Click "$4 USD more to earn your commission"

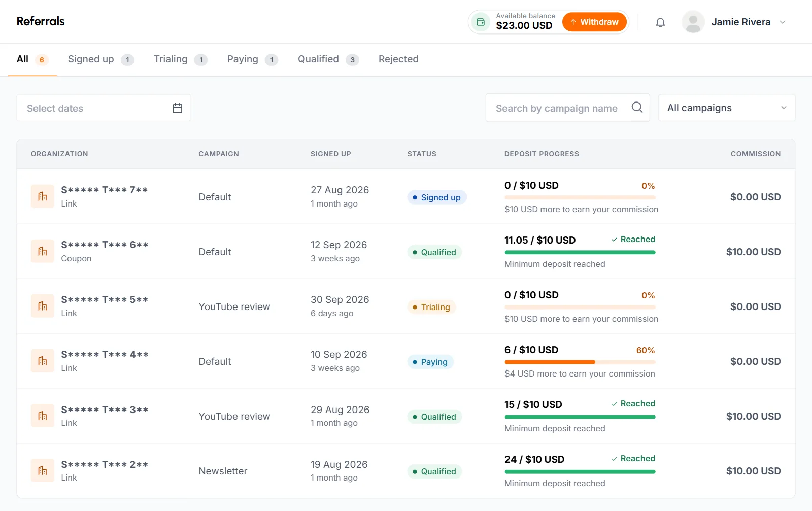pyautogui.click(x=580, y=373)
